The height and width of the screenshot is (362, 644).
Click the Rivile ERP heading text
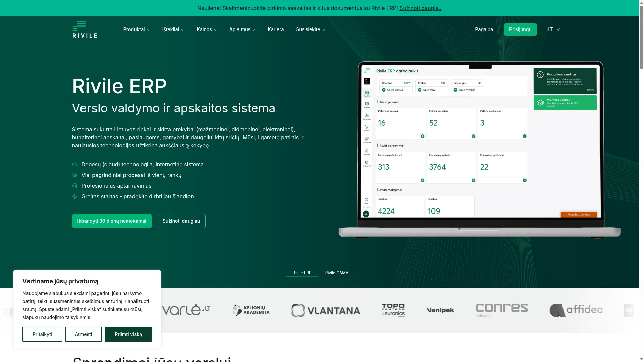[119, 86]
